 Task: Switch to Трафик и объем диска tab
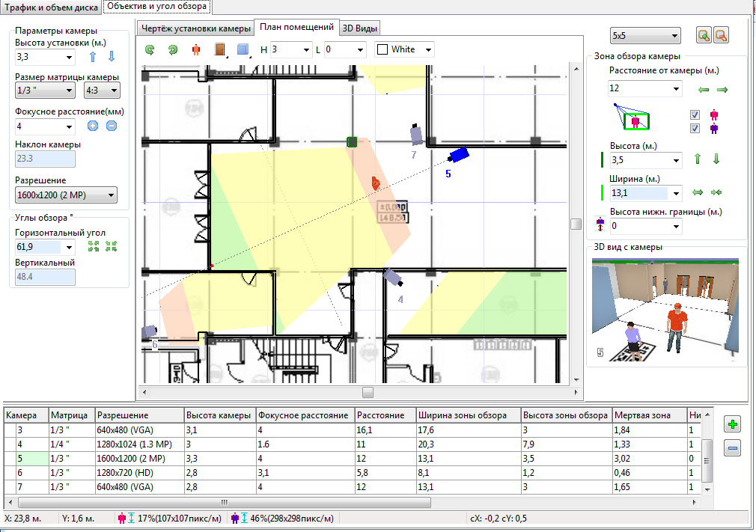click(51, 7)
